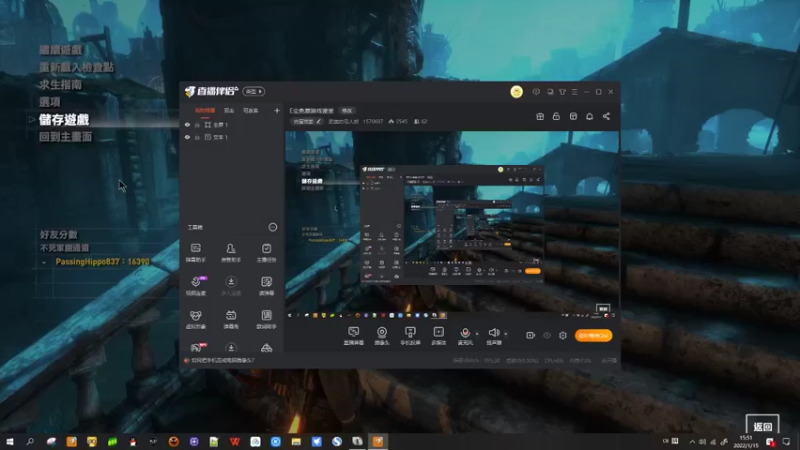Select the 文本 1 source row

(232, 137)
